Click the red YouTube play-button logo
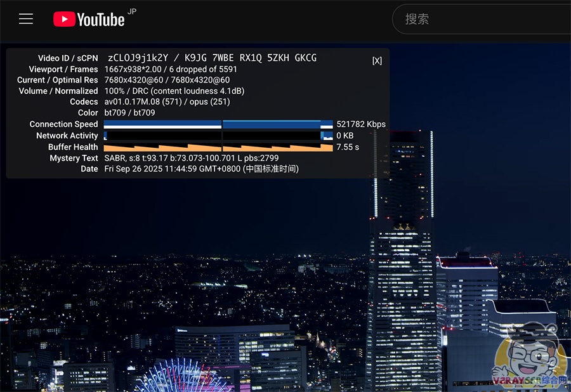 [63, 19]
